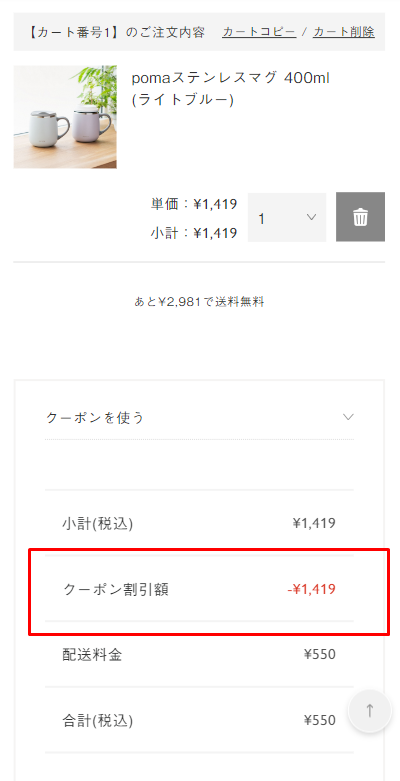The width and height of the screenshot is (400, 781).
Task: Click the カート削除 link
Action: [x=344, y=32]
